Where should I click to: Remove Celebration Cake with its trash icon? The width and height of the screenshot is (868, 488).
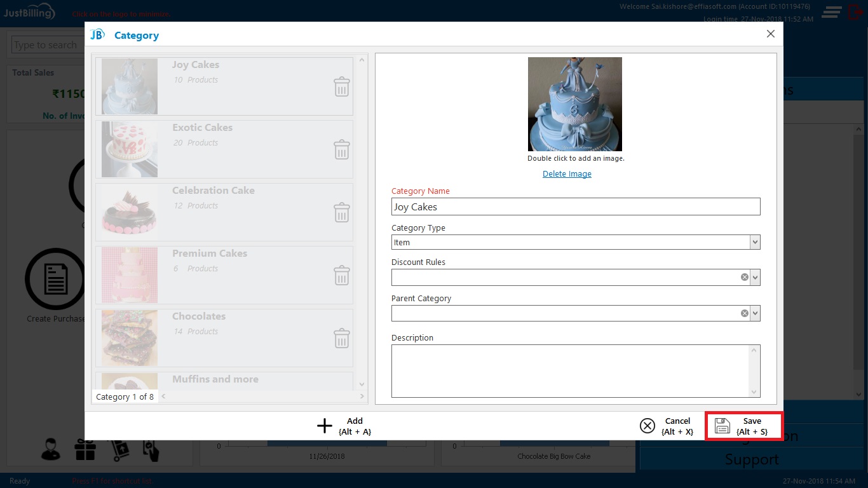click(342, 212)
